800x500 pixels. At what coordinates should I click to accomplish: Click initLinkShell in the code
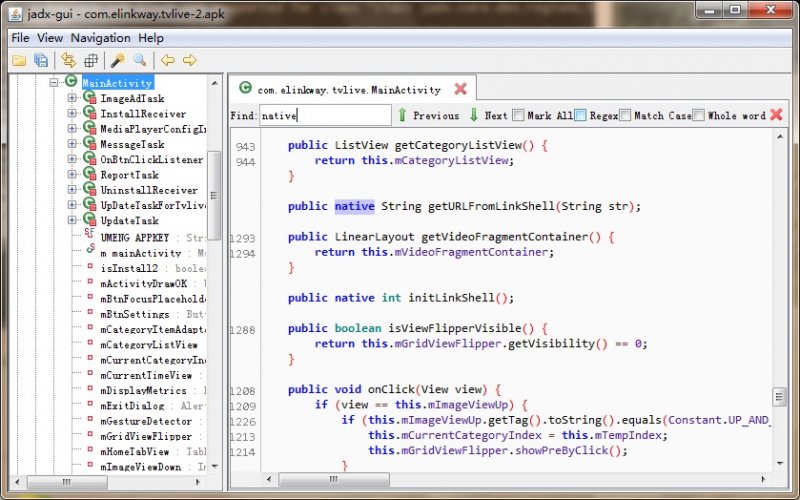click(x=452, y=298)
